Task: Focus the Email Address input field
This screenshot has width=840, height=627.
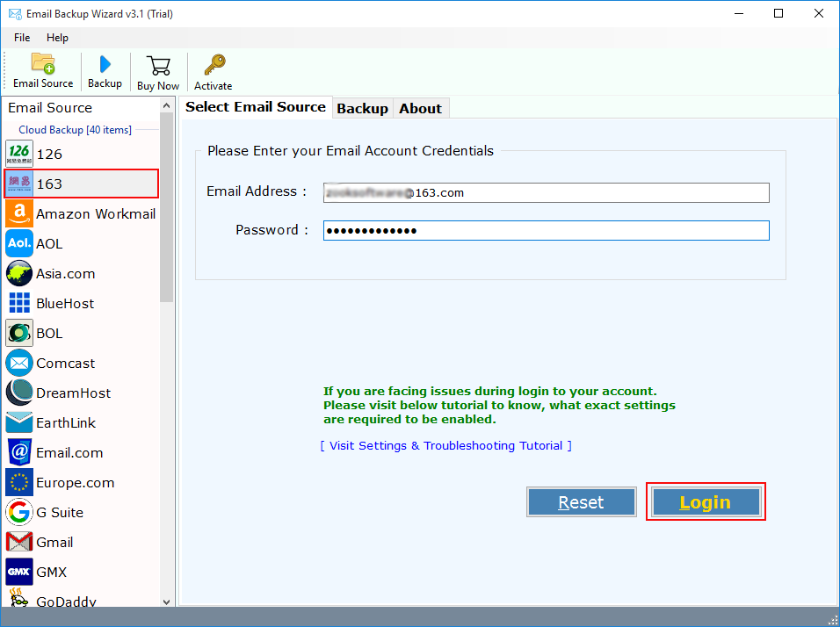Action: (x=546, y=193)
